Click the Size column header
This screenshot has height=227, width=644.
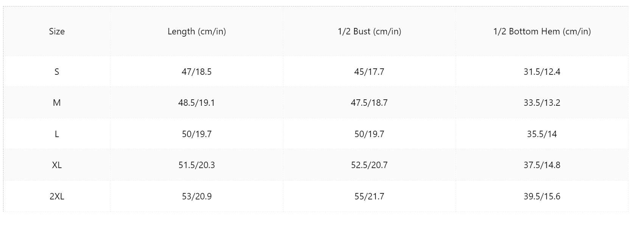tap(57, 31)
